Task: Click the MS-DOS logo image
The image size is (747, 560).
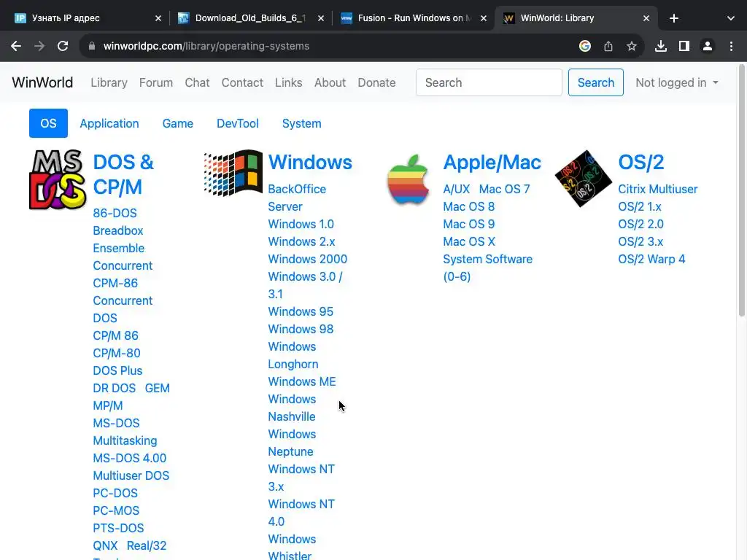Action: pos(57,179)
